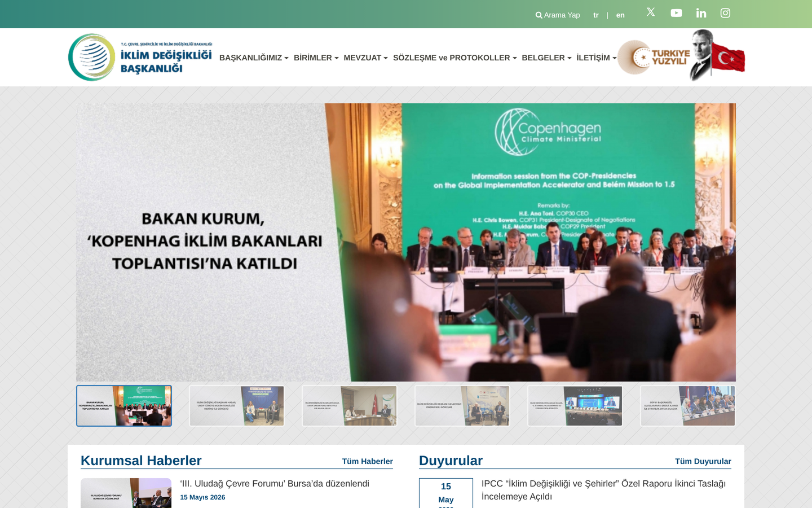Select the İstanbul Uluslararası Su Forumu slide thumbnail
The image size is (812, 508).
tap(575, 406)
